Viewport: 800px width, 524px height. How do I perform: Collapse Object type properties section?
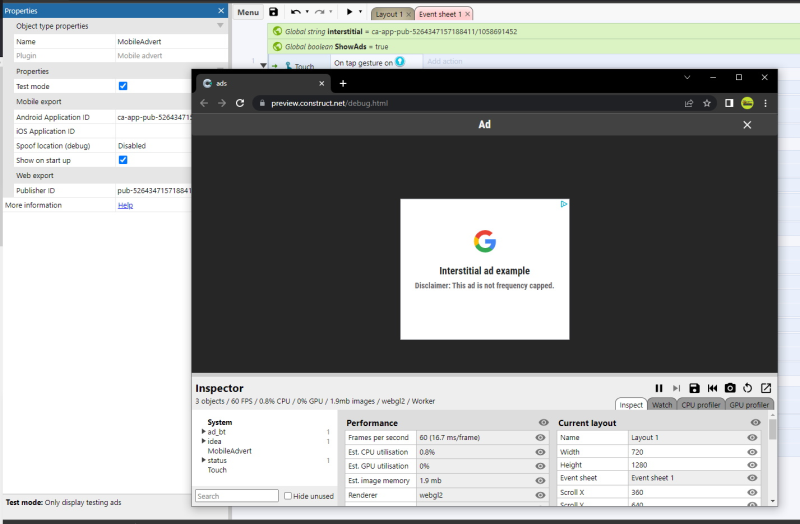(x=220, y=26)
